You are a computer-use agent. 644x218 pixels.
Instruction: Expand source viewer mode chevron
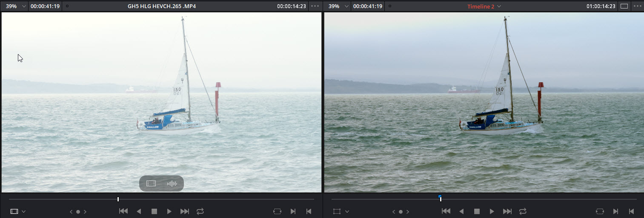coord(23,212)
